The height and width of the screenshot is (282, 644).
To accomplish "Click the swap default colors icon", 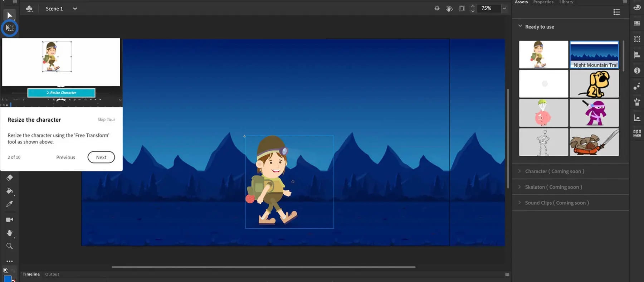I will coord(6,271).
